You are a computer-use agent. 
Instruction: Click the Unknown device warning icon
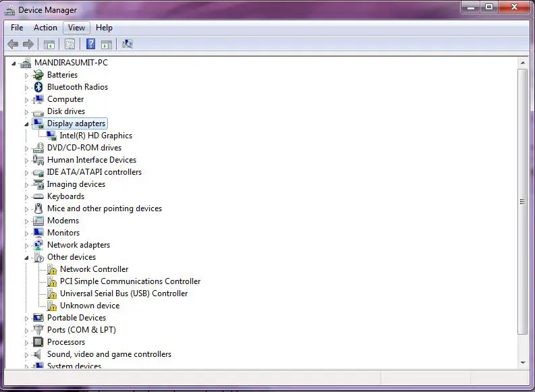pyautogui.click(x=51, y=306)
